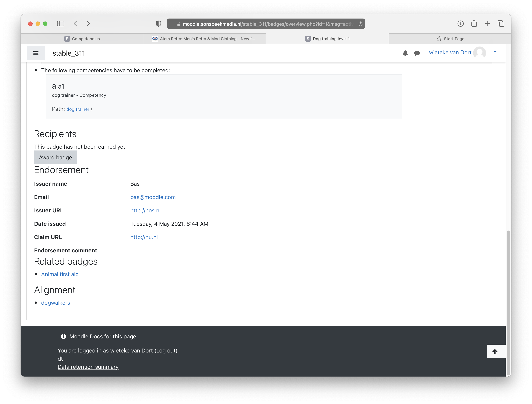Switch to the Atom Retro tab

pyautogui.click(x=205, y=39)
